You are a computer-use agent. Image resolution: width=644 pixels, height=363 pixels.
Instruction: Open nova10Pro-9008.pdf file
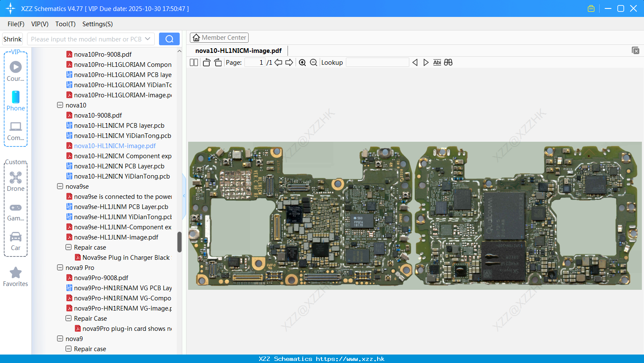(x=103, y=54)
